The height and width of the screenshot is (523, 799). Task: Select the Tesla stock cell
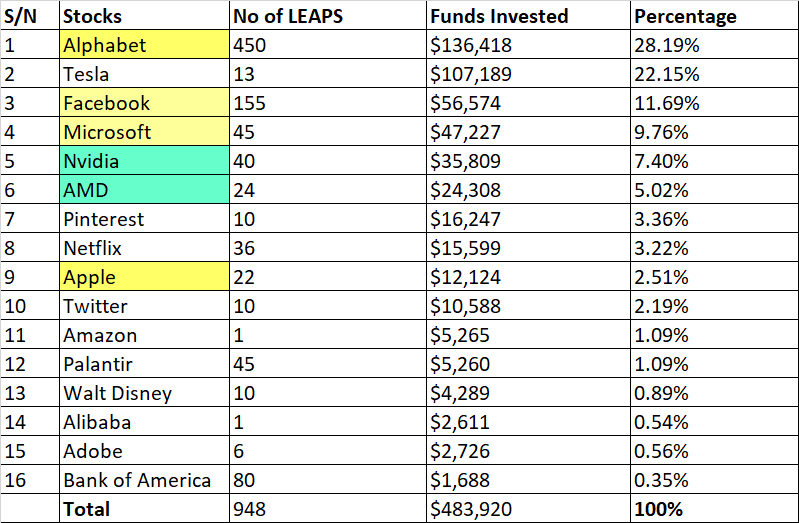143,74
